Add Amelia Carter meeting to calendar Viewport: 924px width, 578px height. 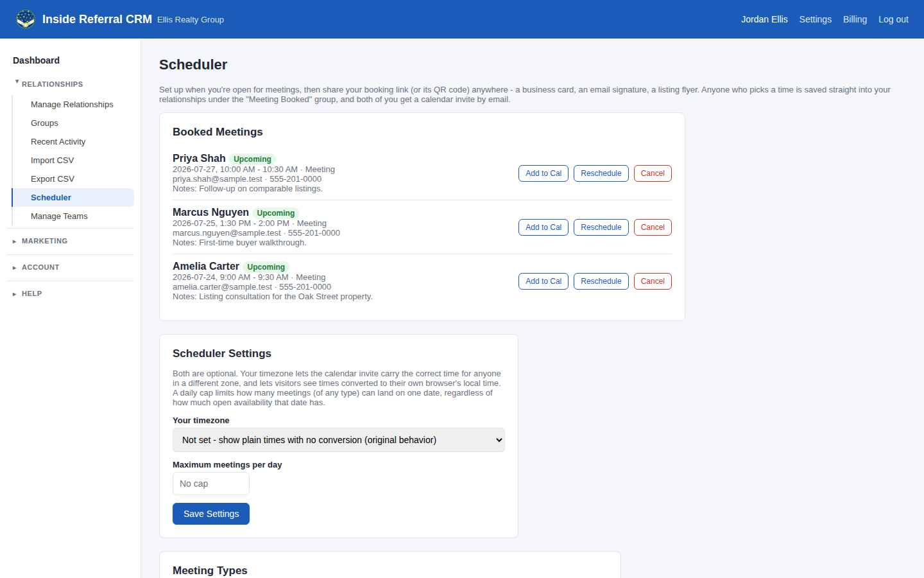[543, 281]
